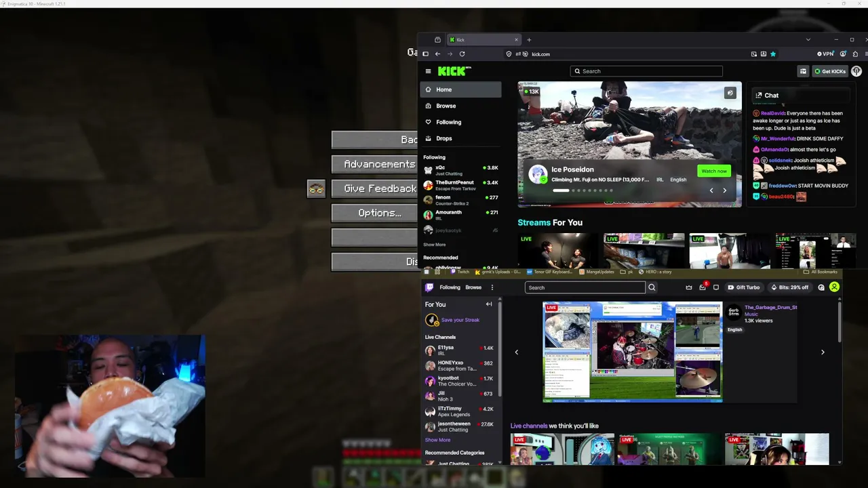Image resolution: width=868 pixels, height=488 pixels.
Task: Show next Kick featured stream
Action: coord(724,190)
